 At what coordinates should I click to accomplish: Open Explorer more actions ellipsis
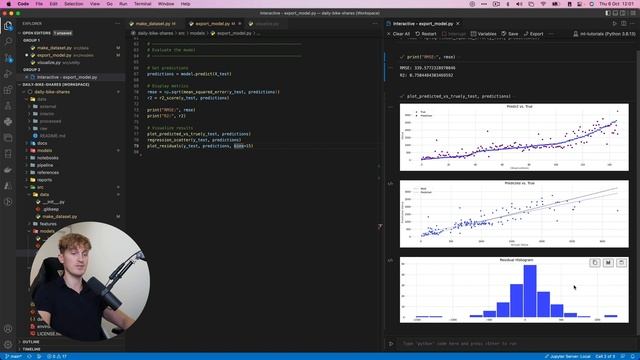(x=118, y=24)
